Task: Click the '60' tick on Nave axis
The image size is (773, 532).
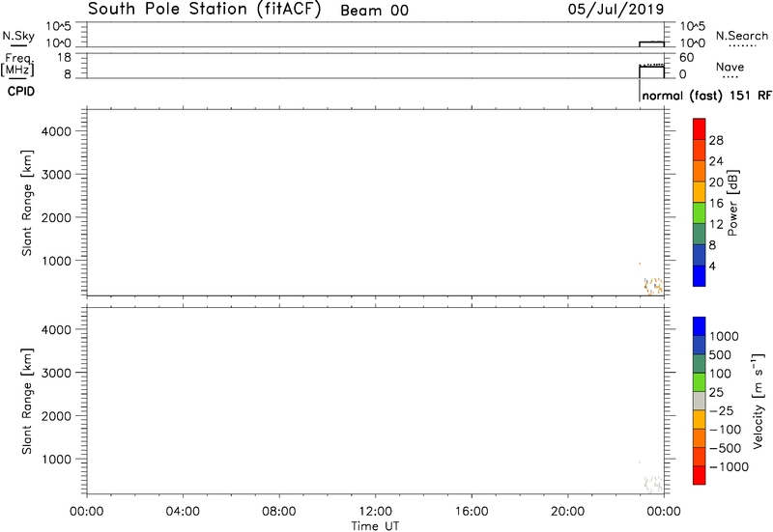Action: coord(687,57)
